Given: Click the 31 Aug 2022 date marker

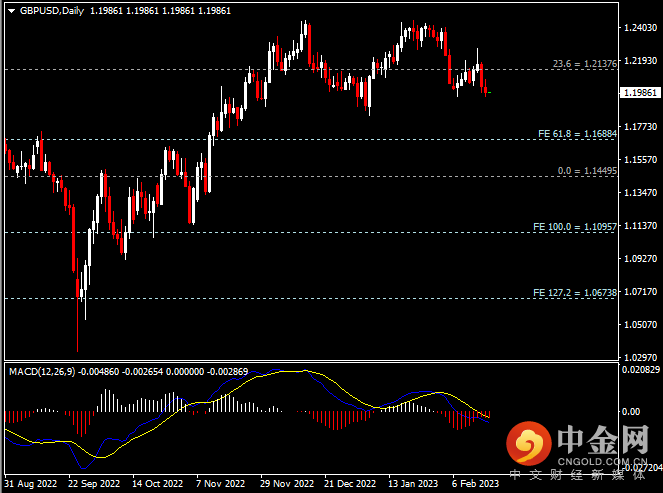Looking at the screenshot, I should [32, 481].
